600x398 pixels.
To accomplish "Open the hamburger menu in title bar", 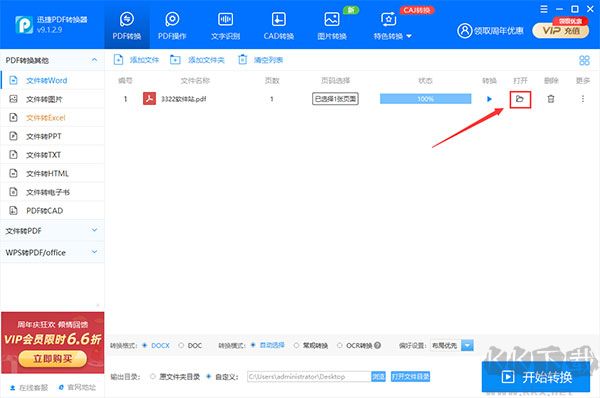I will coord(544,9).
